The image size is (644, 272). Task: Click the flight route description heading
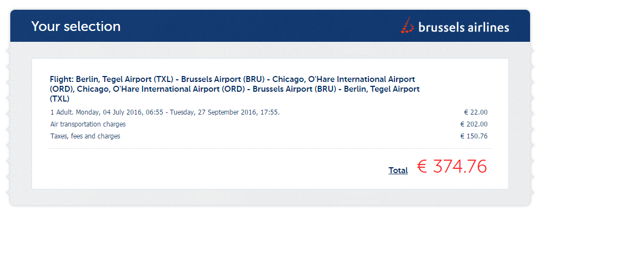(x=234, y=88)
